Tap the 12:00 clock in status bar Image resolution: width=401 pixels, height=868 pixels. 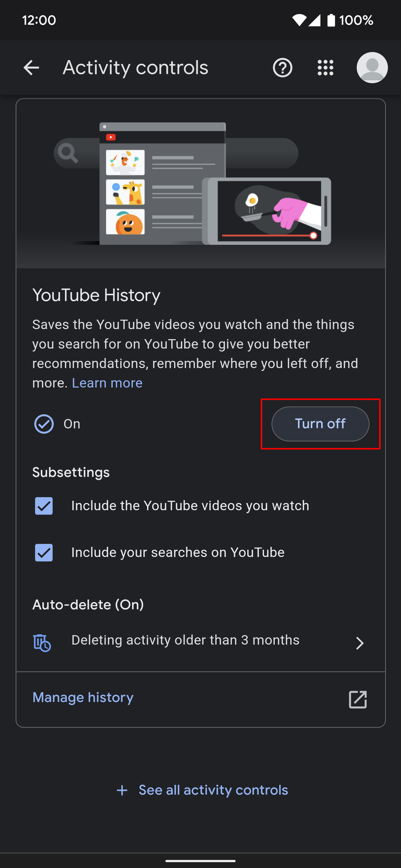[x=39, y=20]
